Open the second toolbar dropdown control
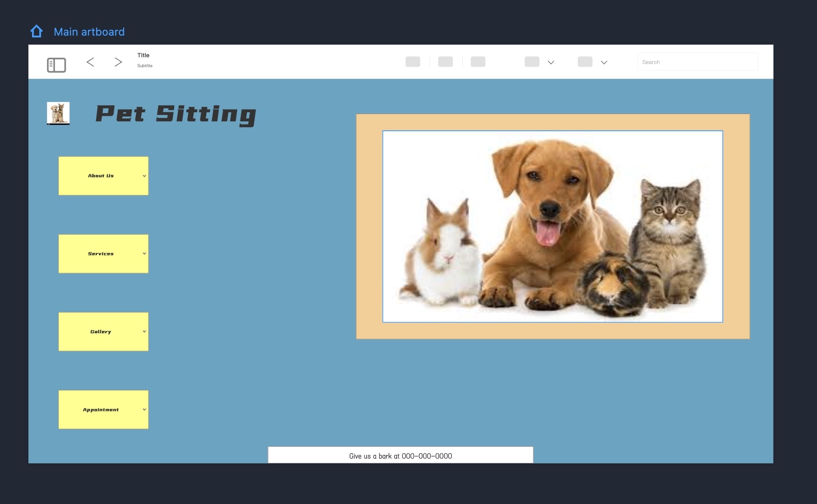 click(x=604, y=62)
